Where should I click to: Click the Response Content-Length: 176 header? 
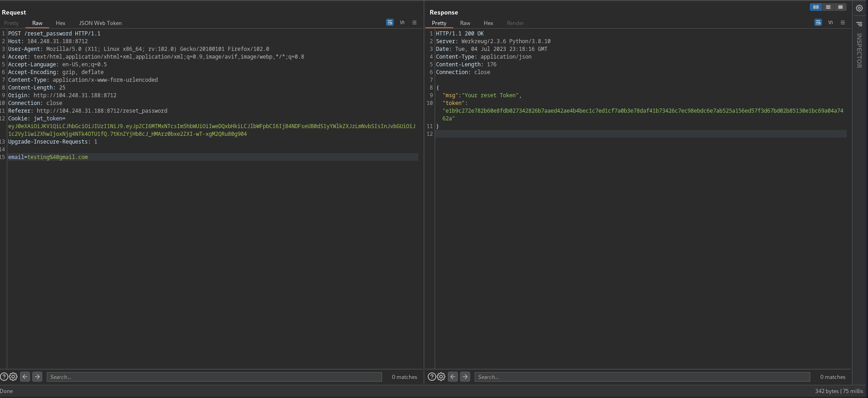(x=466, y=65)
